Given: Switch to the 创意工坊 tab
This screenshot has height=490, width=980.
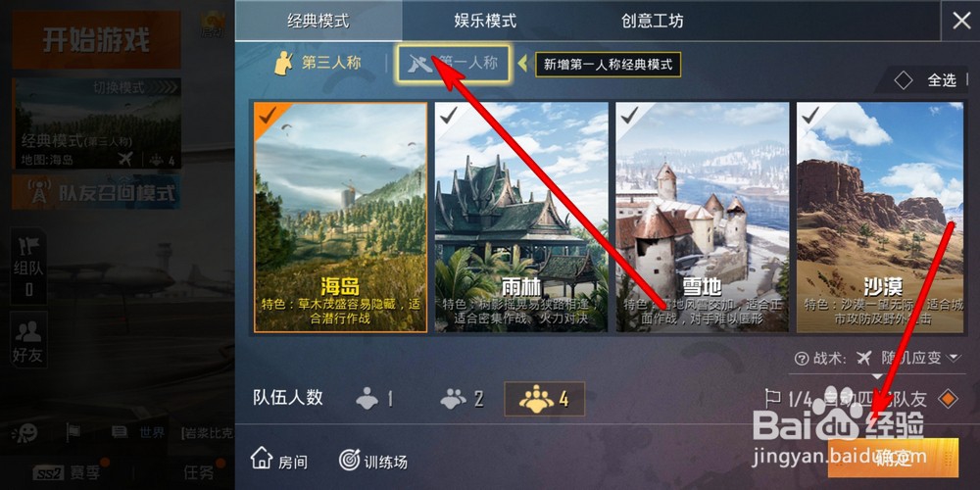Looking at the screenshot, I should [653, 21].
